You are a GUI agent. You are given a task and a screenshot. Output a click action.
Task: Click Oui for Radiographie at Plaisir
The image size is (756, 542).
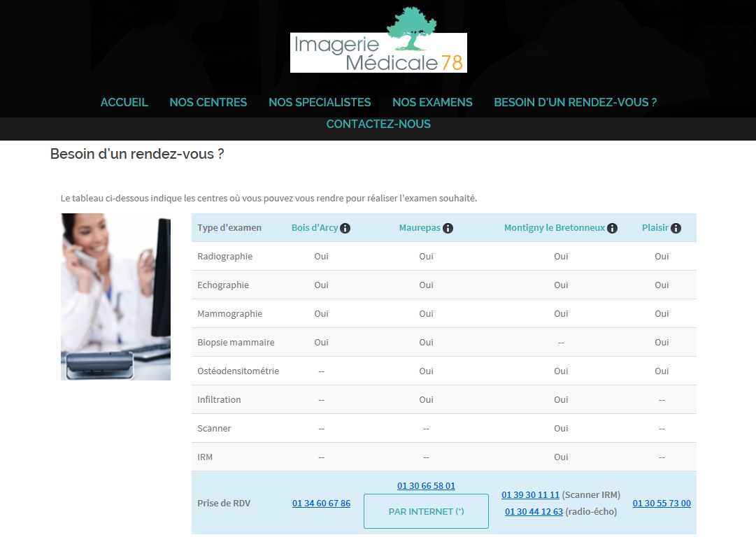pyautogui.click(x=662, y=257)
